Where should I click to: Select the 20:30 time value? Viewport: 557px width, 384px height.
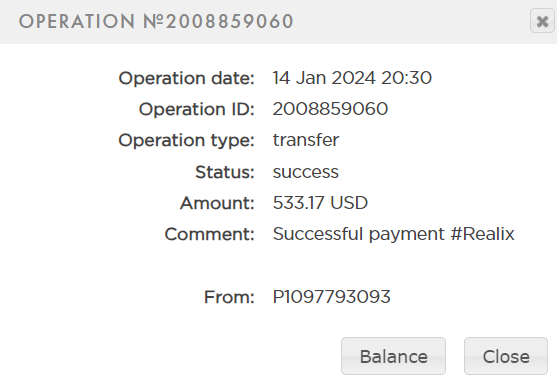pyautogui.click(x=406, y=78)
